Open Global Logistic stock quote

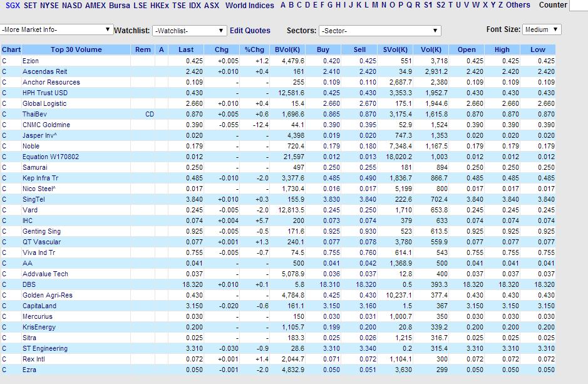44,103
